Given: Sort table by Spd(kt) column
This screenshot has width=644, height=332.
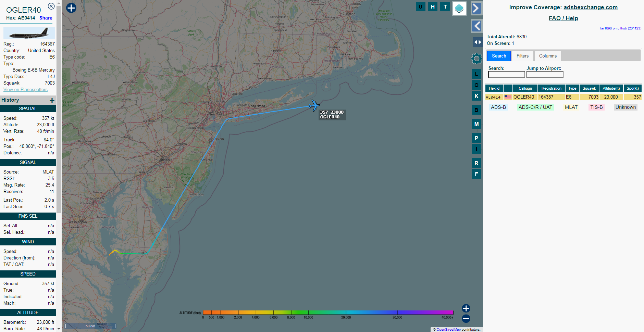Looking at the screenshot, I should tap(632, 88).
